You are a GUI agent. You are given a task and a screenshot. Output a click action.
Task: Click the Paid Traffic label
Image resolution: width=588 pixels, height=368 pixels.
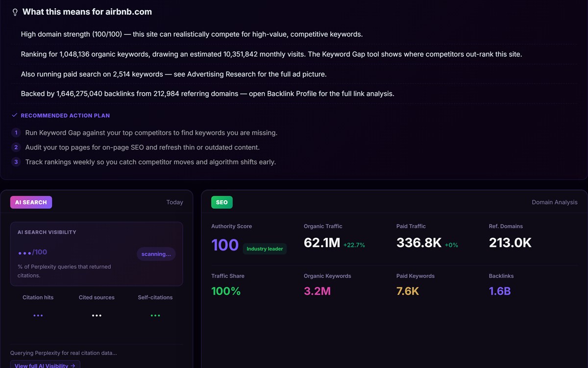[411, 226]
